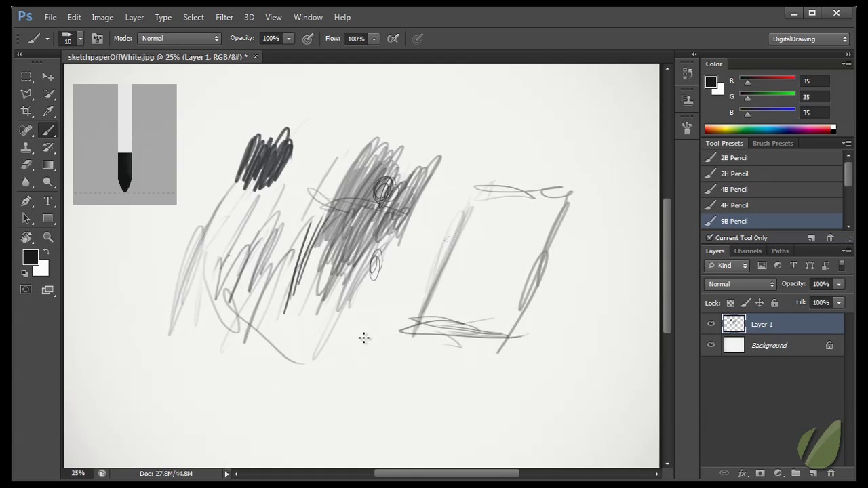Select the Eyedropper tool
868x488 pixels.
pyautogui.click(x=48, y=111)
